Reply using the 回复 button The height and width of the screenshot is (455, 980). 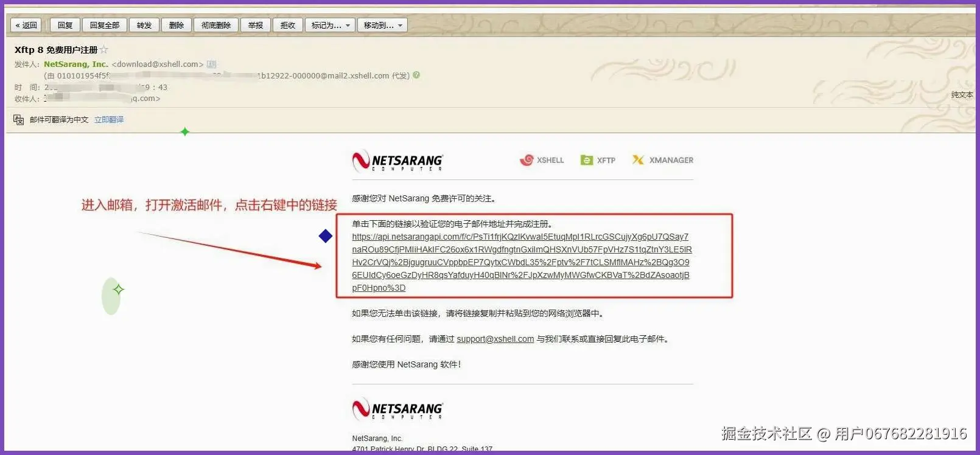coord(65,25)
